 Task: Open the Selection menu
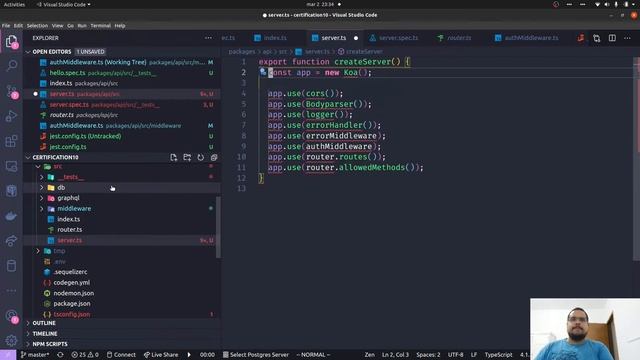(x=37, y=25)
